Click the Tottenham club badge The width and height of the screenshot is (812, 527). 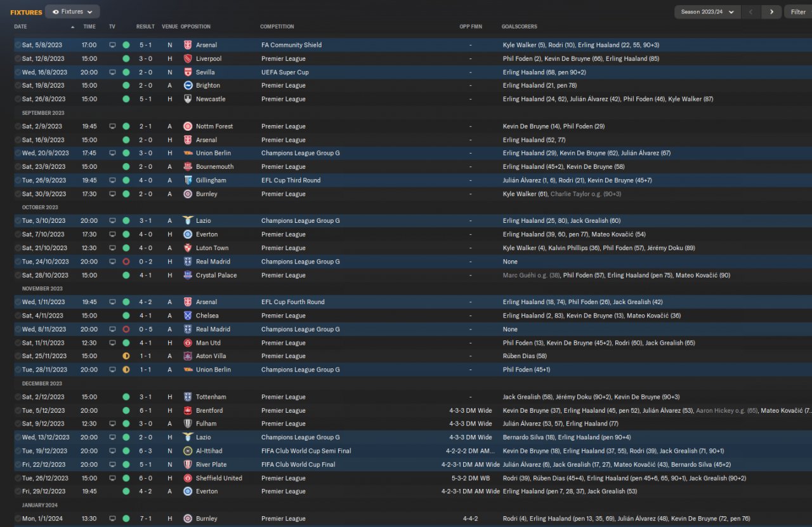click(188, 397)
